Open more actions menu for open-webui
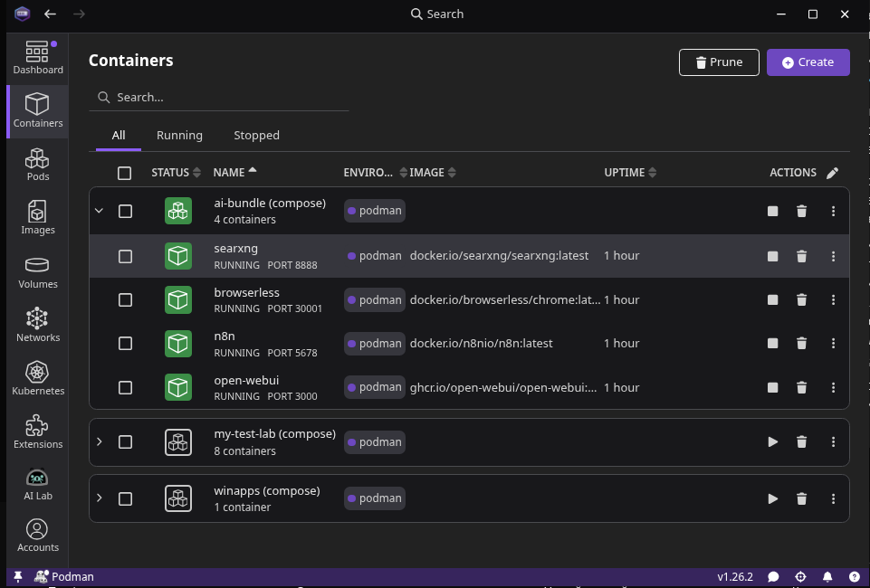The height and width of the screenshot is (588, 870). [833, 387]
